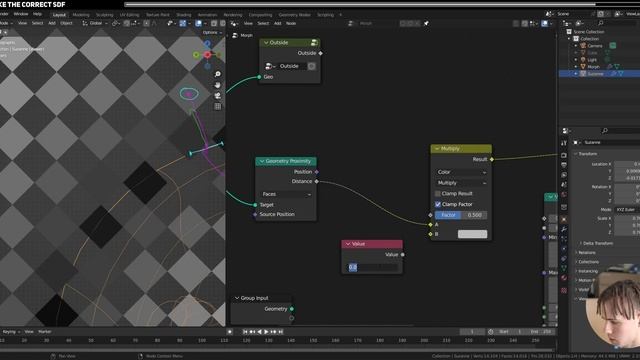
Task: Open the Particles properties tab
Action: (564, 239)
